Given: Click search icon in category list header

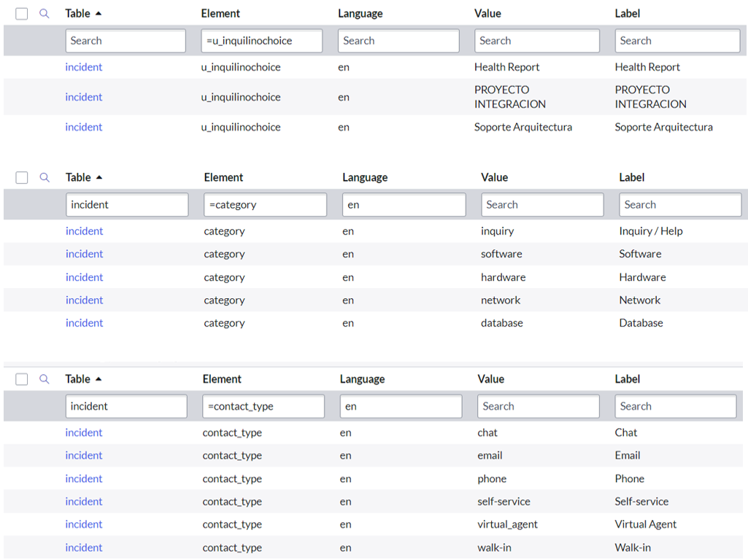Looking at the screenshot, I should pos(45,177).
